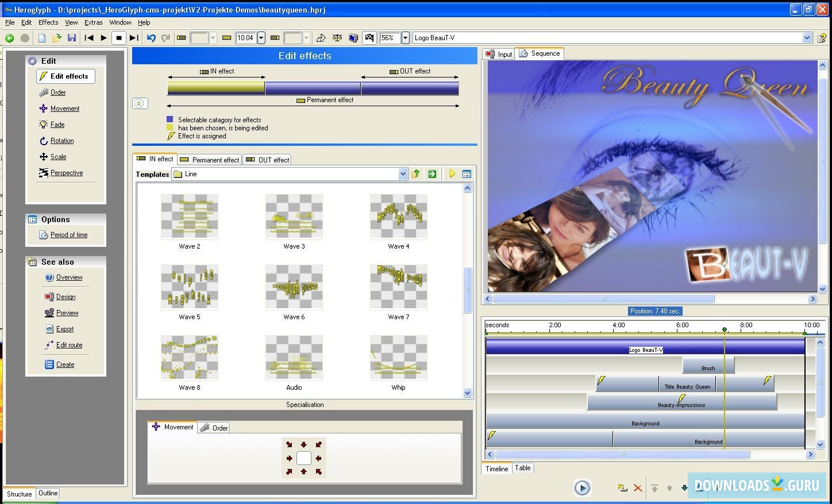Open the Period of time option

click(x=68, y=235)
